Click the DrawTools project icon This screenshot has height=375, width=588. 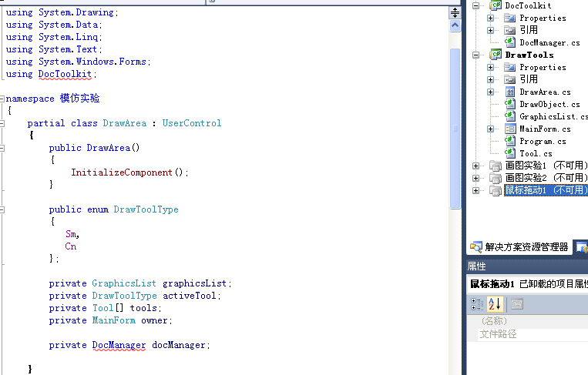pos(496,55)
